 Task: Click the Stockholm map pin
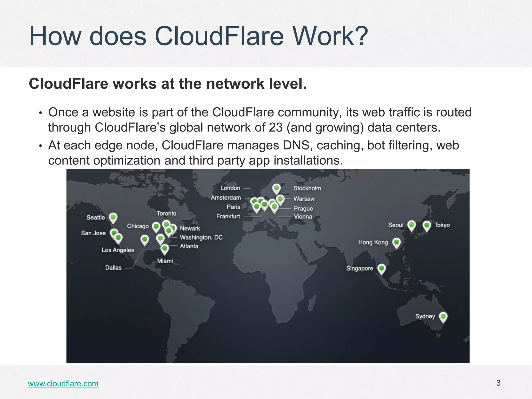(x=276, y=189)
